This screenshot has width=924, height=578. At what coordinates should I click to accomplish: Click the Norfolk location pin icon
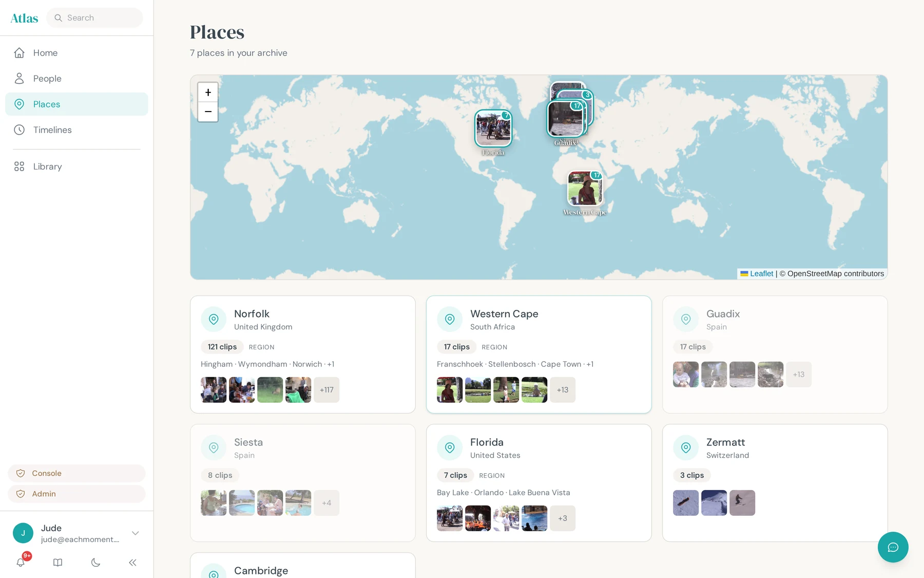pyautogui.click(x=214, y=320)
